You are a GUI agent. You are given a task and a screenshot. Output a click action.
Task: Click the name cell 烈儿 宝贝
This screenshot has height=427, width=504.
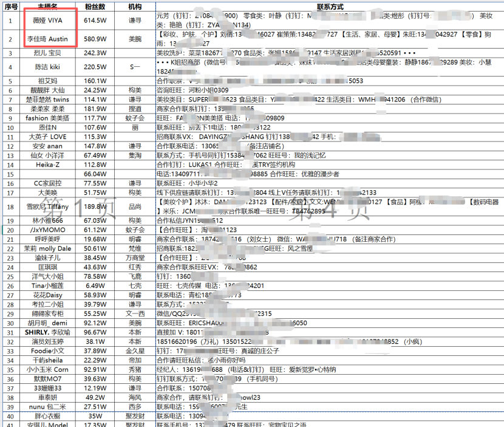pyautogui.click(x=47, y=53)
